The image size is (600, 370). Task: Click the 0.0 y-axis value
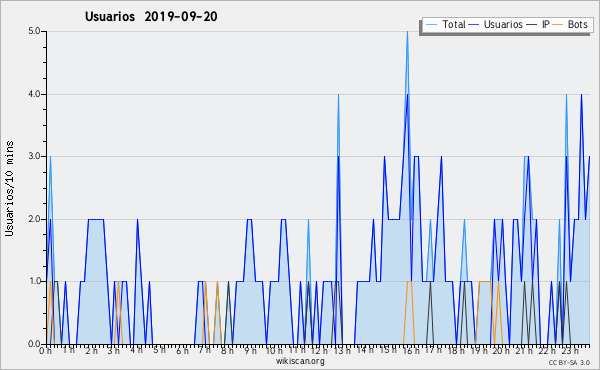coord(34,344)
